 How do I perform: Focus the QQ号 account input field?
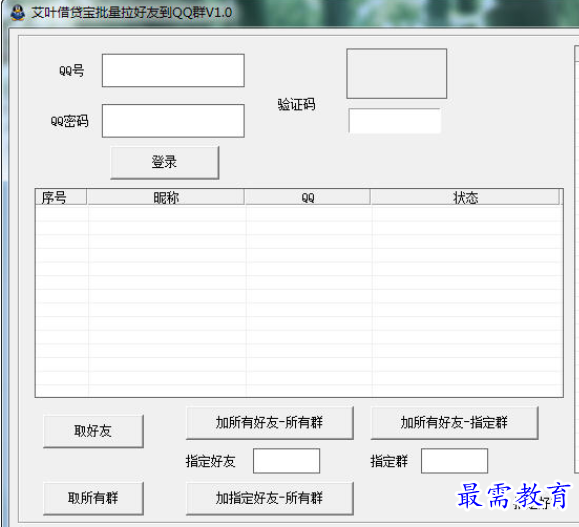click(173, 71)
